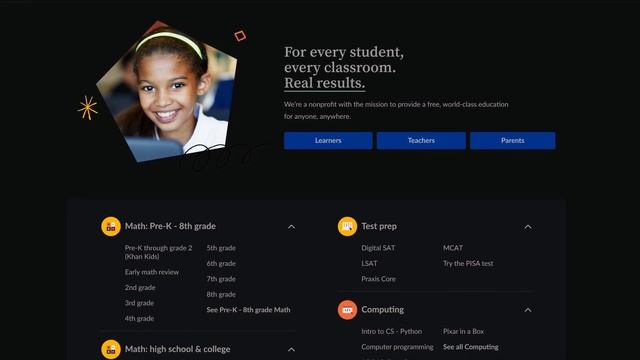Select the 5th grade math course
The image size is (640, 360).
pyautogui.click(x=221, y=248)
